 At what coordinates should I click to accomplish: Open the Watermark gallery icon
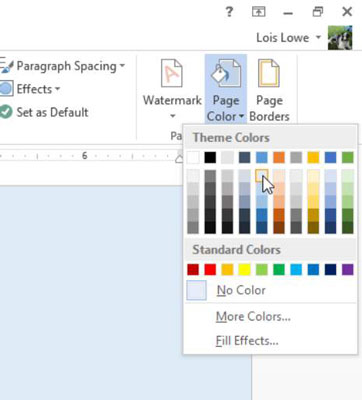point(172,73)
